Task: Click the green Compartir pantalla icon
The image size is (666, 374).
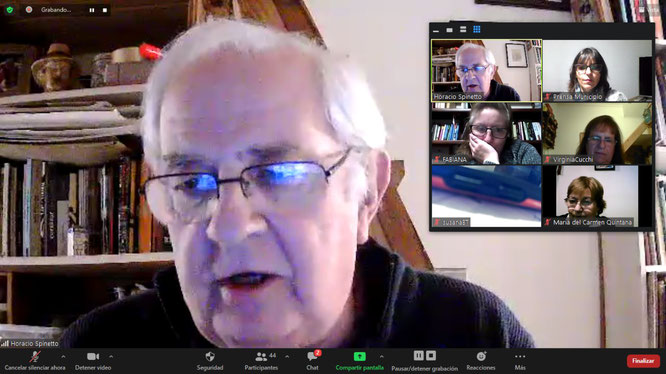Action: tap(359, 357)
